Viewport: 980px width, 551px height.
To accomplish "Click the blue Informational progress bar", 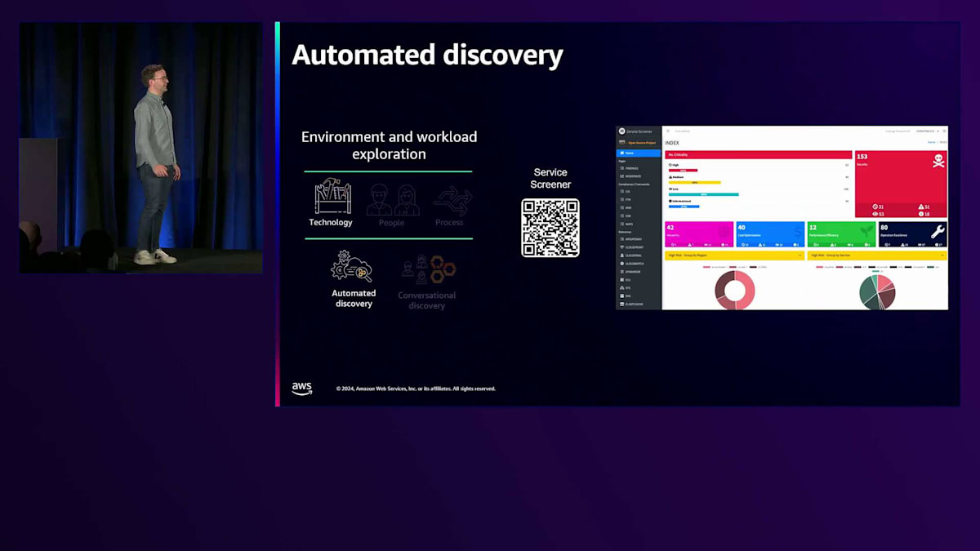I will (x=684, y=207).
